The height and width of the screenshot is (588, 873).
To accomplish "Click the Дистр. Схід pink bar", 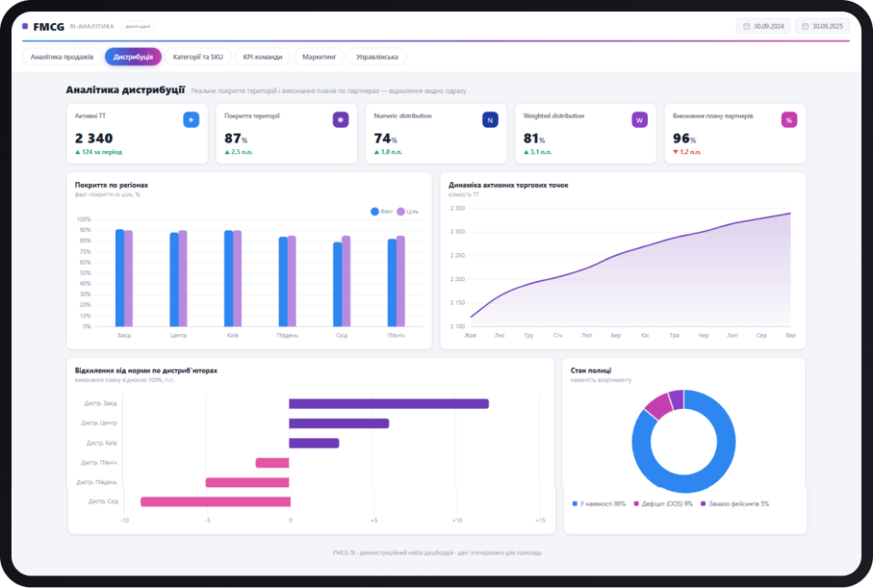I will pos(216,502).
